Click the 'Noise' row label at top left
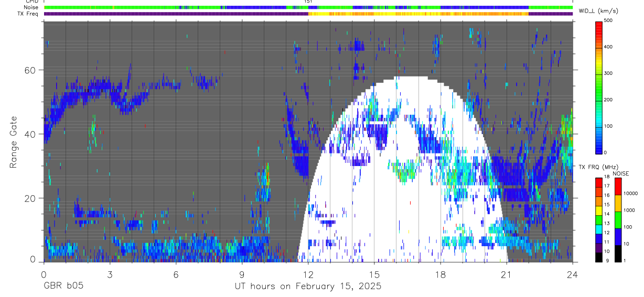Viewport: 644px width, 297px height. [x=30, y=8]
